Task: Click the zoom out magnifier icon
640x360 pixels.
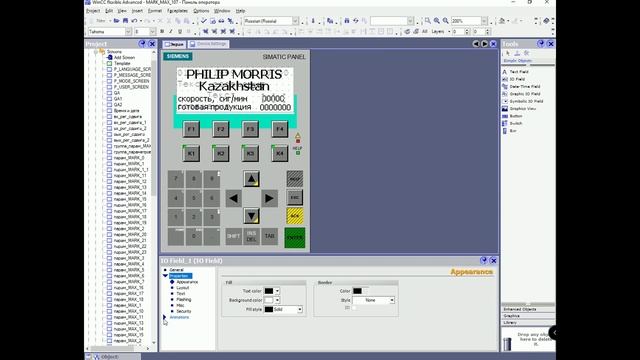Action: tap(446, 21)
